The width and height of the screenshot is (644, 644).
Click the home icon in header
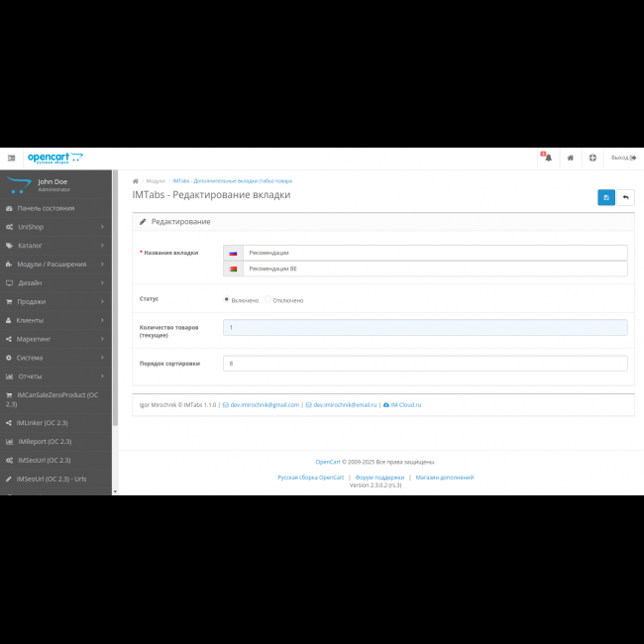(571, 158)
